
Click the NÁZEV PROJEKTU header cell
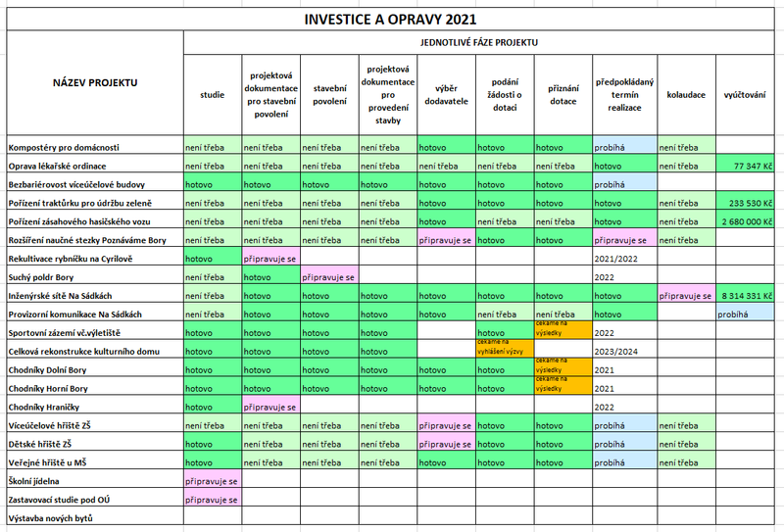click(x=95, y=83)
